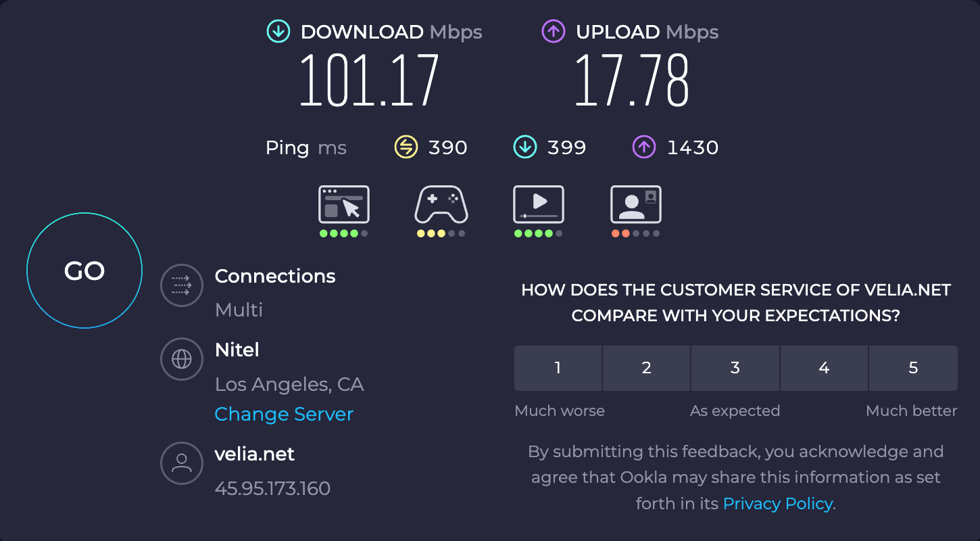This screenshot has width=980, height=541.
Task: Click the upload latency ping icon
Action: pyautogui.click(x=643, y=147)
